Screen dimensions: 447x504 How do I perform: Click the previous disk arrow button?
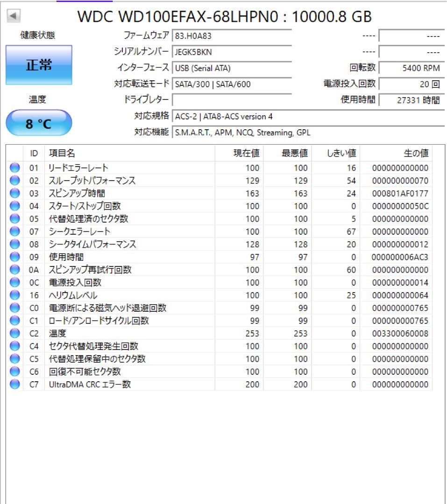pos(14,16)
